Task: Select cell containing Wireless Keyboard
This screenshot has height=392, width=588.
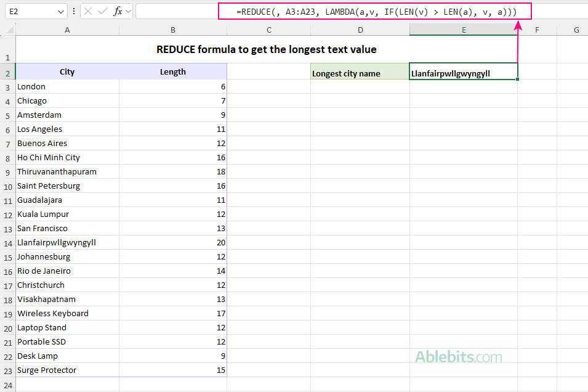Action: pyautogui.click(x=67, y=314)
